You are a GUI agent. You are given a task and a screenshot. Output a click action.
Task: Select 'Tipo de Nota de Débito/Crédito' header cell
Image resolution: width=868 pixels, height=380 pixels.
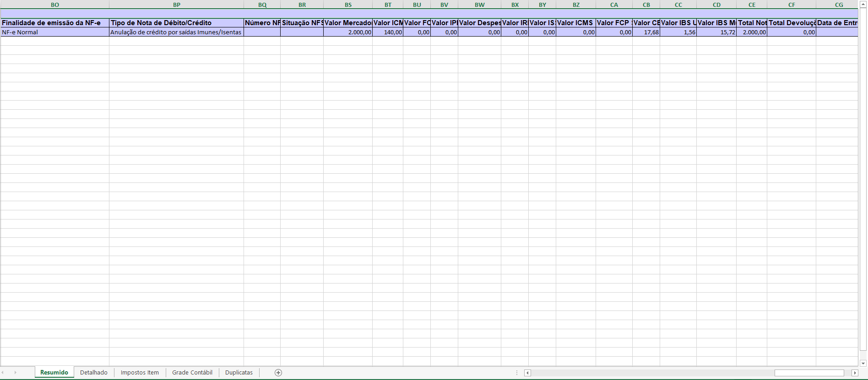(x=177, y=23)
